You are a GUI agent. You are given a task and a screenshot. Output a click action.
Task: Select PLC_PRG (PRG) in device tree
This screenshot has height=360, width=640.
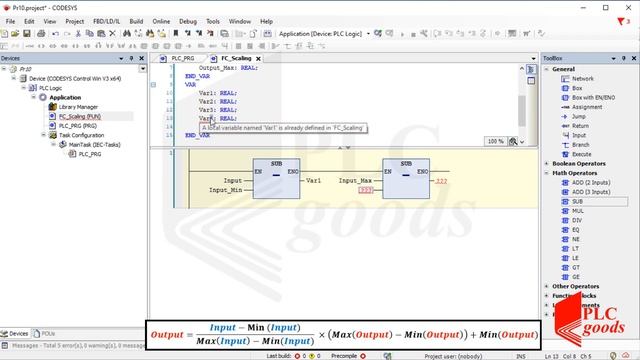[x=73, y=126]
